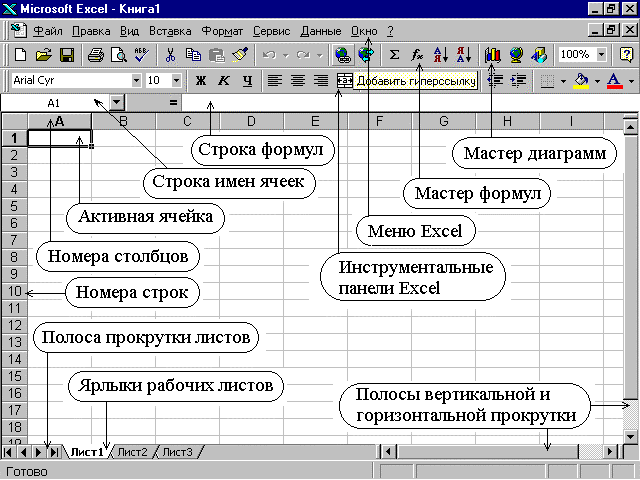Go to first sheet tab arrow
640x480 pixels.
pos(8,452)
